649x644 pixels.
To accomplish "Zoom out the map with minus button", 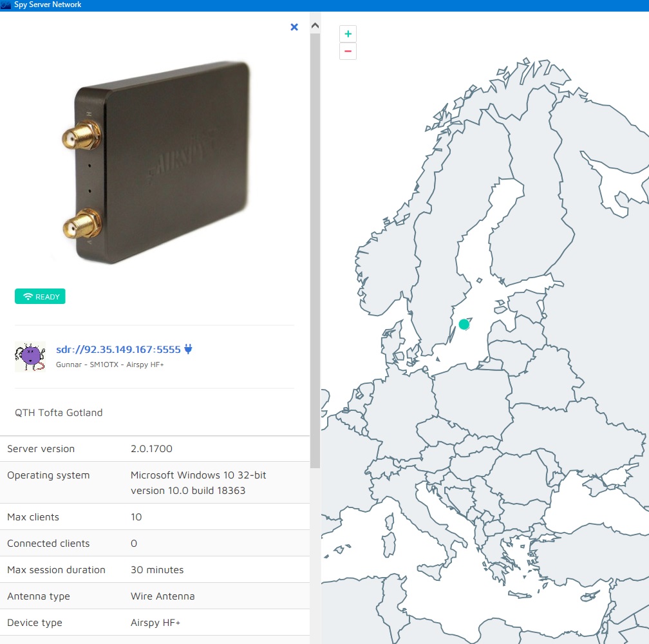I will point(348,52).
